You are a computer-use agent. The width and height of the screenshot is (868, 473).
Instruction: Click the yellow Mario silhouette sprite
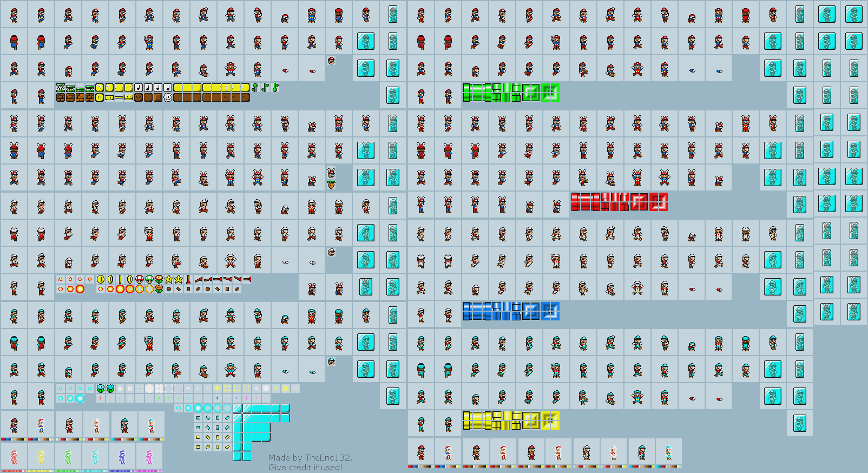tap(41, 457)
